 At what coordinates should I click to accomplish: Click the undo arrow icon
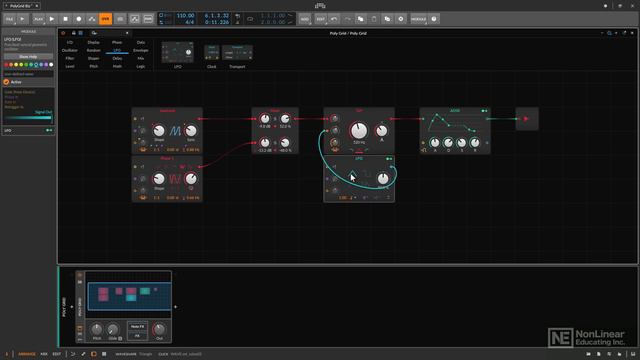pyautogui.click(x=334, y=19)
